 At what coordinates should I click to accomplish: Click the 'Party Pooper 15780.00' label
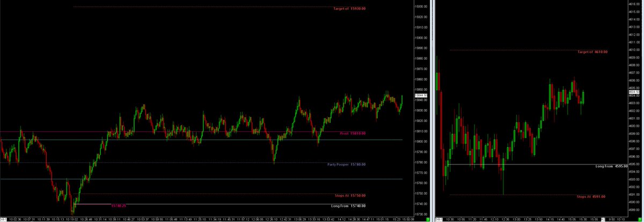click(347, 164)
